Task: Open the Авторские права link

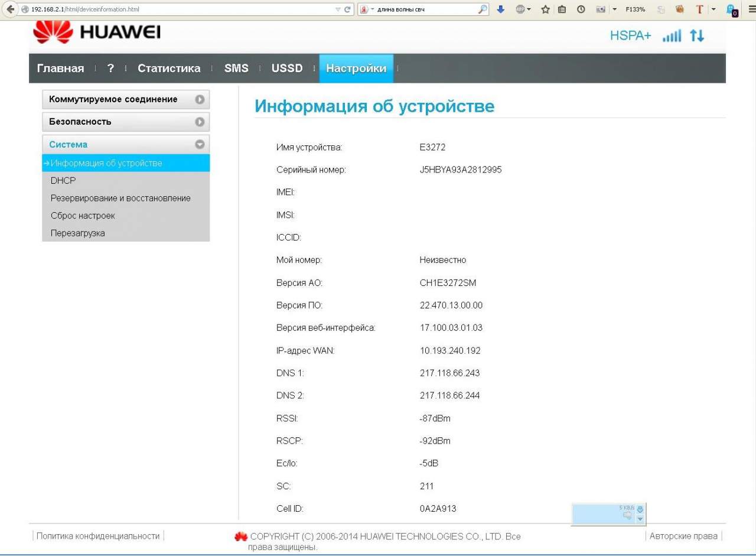Action: (x=683, y=536)
